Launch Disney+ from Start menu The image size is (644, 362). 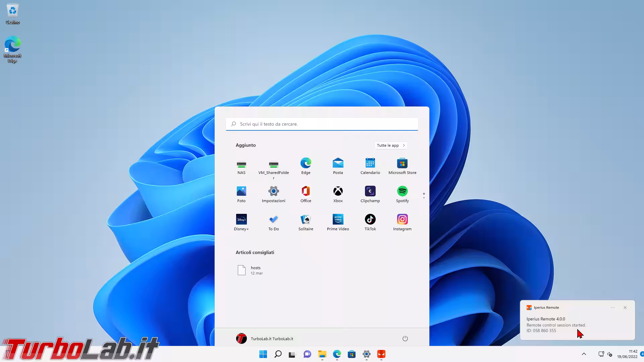(241, 220)
